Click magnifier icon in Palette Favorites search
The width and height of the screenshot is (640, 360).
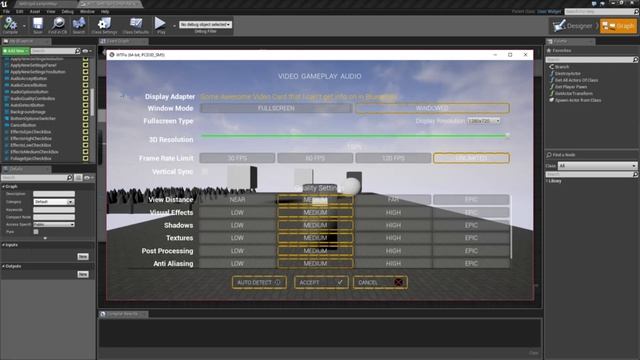pos(635,60)
